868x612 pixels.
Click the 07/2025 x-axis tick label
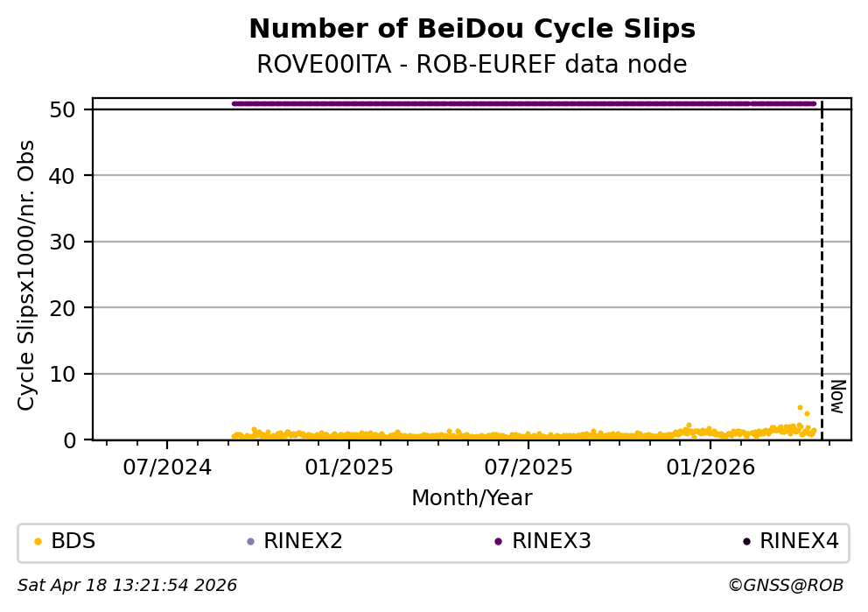528,468
